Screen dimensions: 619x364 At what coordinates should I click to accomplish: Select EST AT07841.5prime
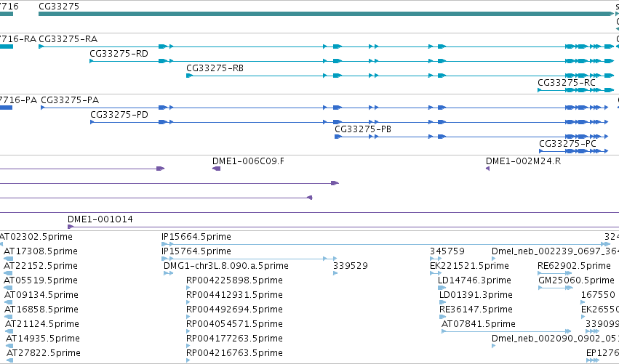tap(479, 324)
